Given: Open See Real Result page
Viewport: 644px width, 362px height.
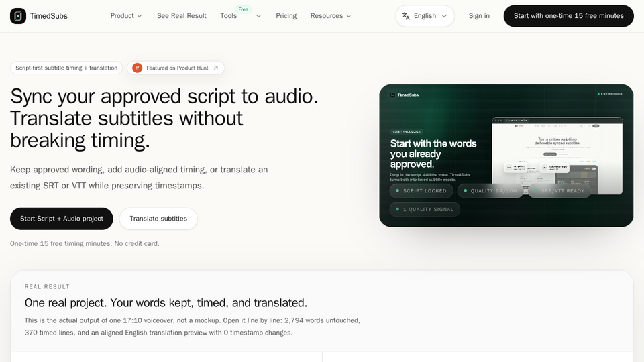Looking at the screenshot, I should click(x=182, y=16).
